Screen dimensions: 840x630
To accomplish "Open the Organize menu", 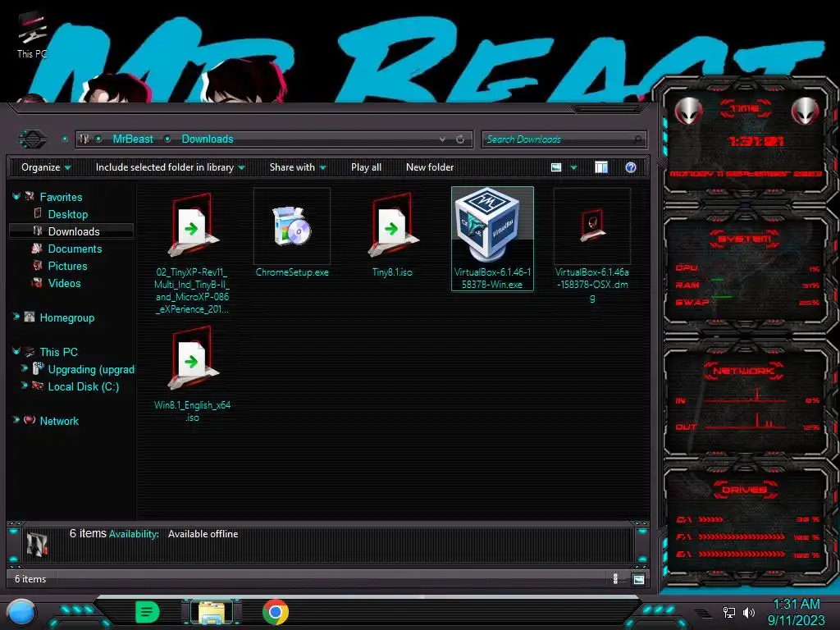I will tap(46, 167).
